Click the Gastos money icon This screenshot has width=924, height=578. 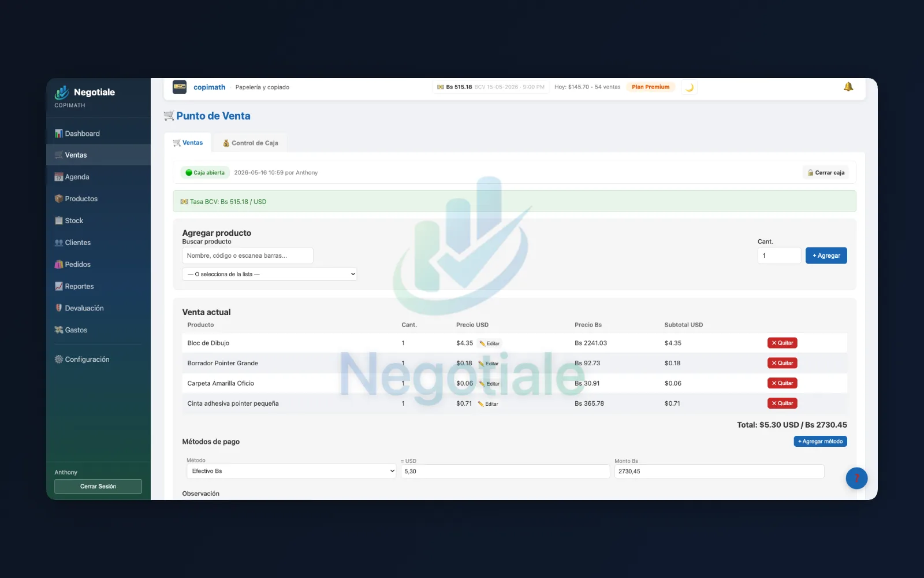58,330
